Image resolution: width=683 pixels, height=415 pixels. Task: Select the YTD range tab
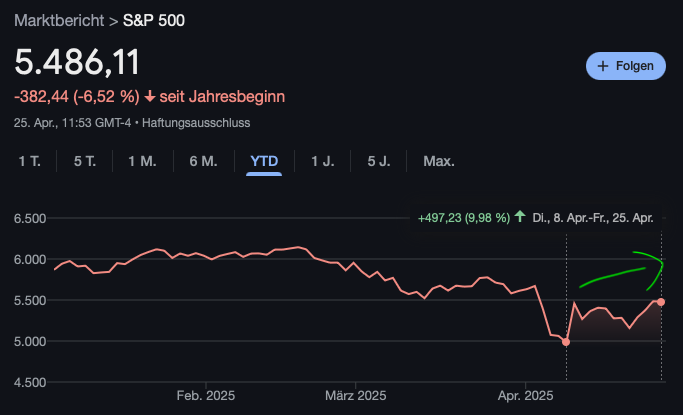(x=264, y=161)
